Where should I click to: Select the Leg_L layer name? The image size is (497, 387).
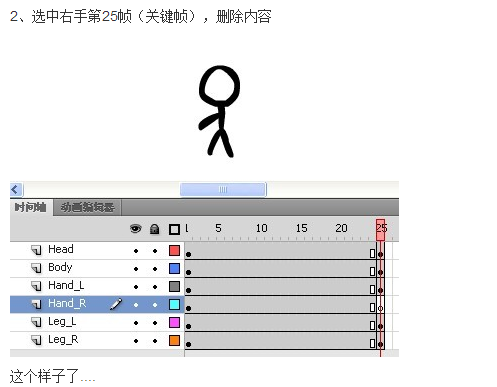click(x=62, y=322)
